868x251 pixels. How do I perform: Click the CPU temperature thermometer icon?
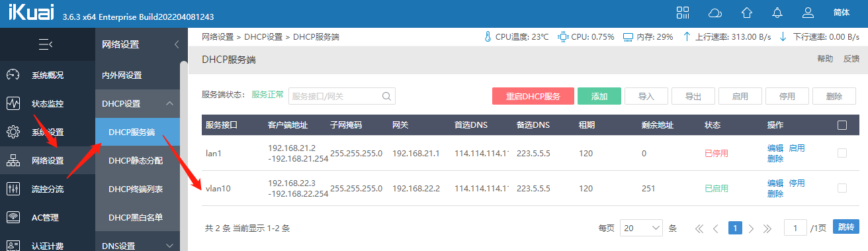(x=488, y=37)
